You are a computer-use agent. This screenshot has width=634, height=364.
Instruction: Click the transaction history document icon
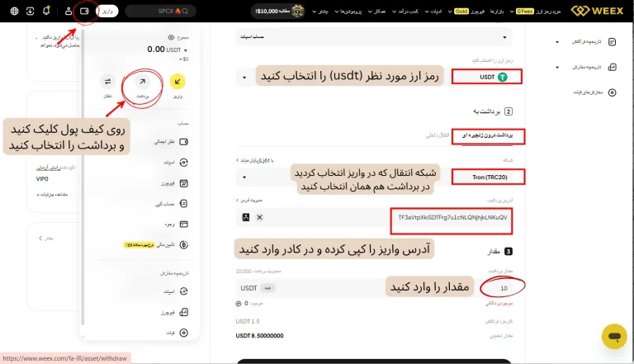[x=613, y=42]
